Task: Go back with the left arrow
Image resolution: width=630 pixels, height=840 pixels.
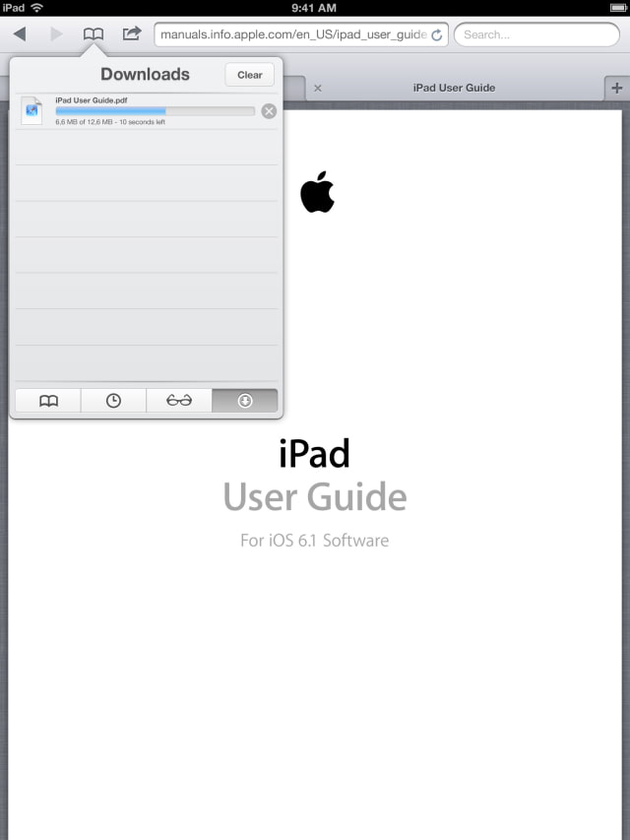Action: [20, 34]
